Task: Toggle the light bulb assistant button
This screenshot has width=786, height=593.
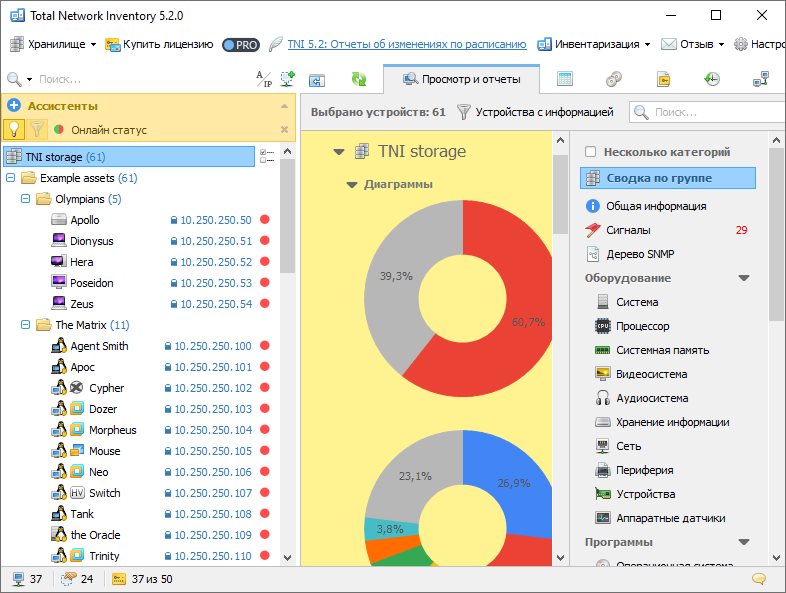Action: (14, 129)
